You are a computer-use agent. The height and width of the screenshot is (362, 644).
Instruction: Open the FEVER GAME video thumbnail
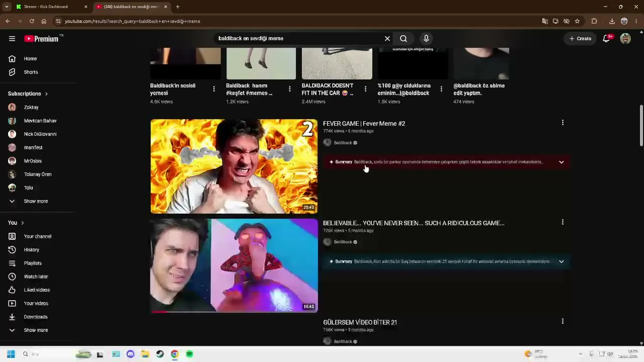[234, 166]
